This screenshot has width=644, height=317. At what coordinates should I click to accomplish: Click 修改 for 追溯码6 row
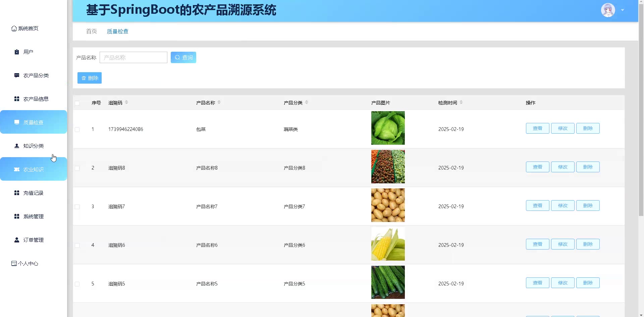(x=562, y=244)
